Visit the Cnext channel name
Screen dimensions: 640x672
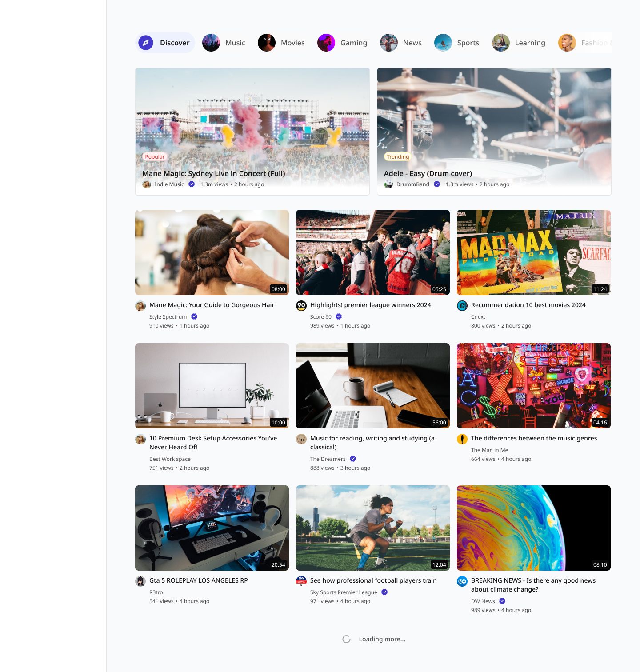point(478,316)
